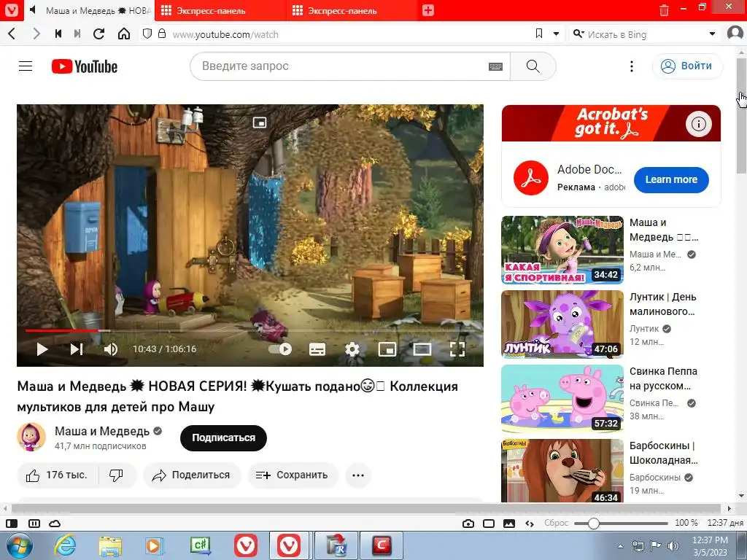Skip to the next video

pos(77,349)
